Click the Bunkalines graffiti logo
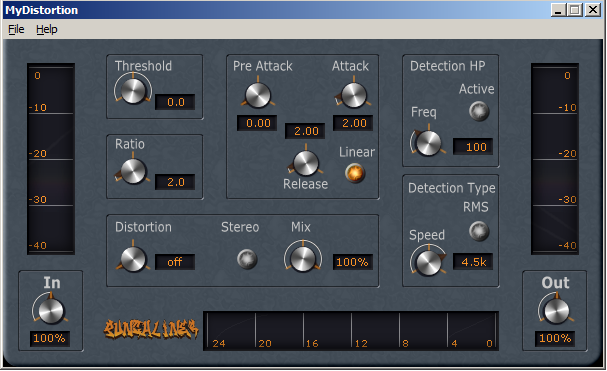This screenshot has height=371, width=607. pyautogui.click(x=151, y=329)
